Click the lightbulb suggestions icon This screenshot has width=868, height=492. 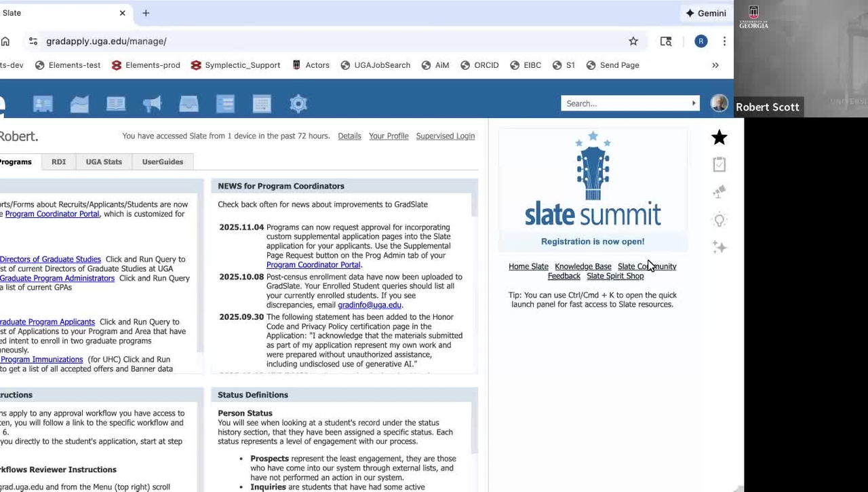(719, 220)
